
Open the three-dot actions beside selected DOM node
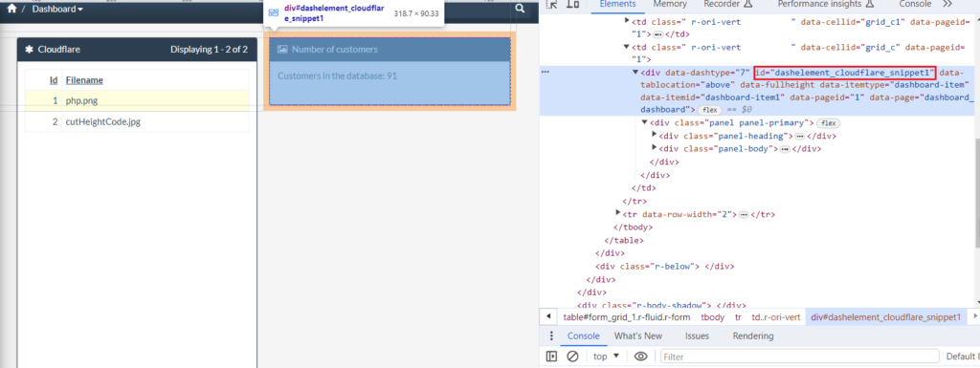pos(545,73)
